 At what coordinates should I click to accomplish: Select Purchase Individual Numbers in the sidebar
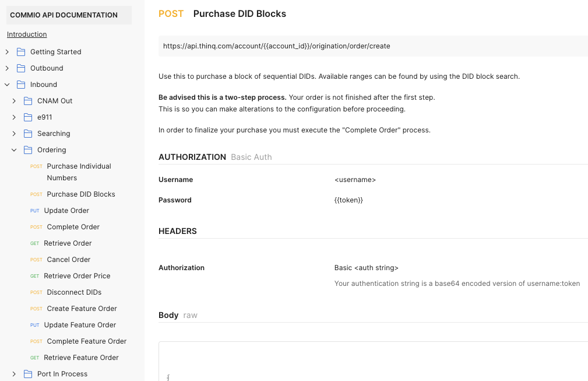[x=78, y=172]
